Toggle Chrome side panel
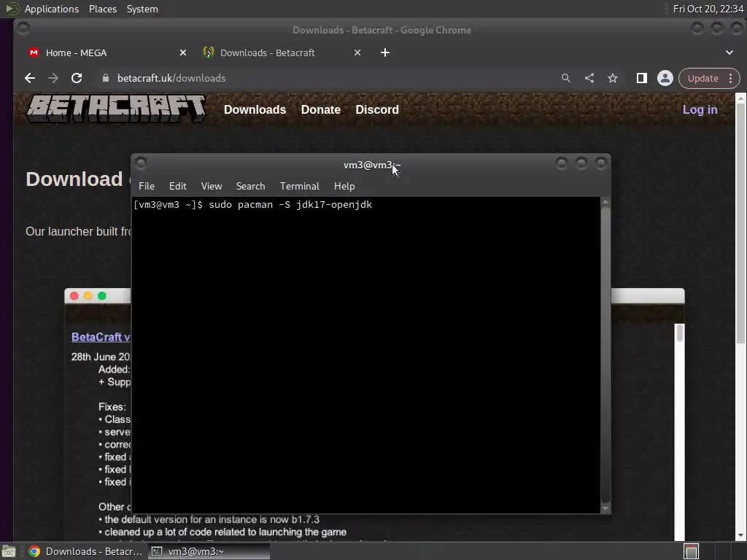The width and height of the screenshot is (747, 560). pos(642,78)
